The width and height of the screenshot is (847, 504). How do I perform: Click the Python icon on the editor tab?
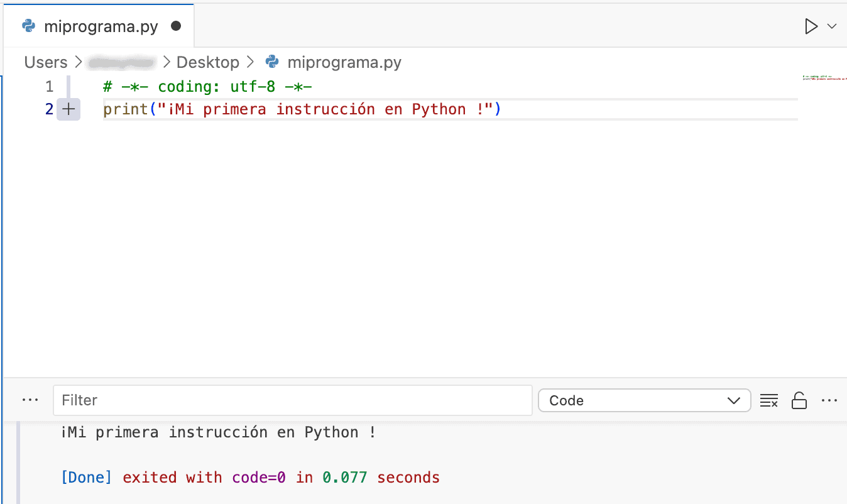tap(27, 26)
